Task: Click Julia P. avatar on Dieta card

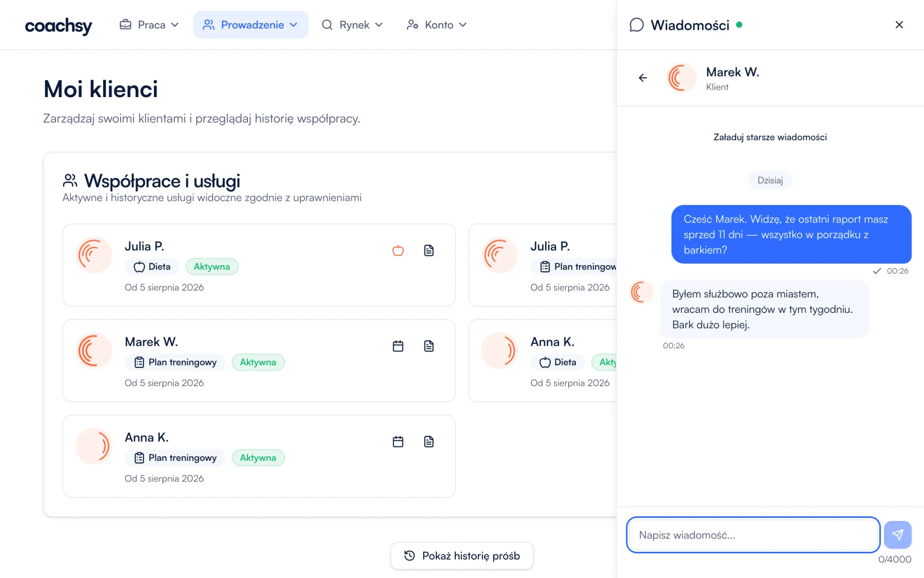Action: tap(94, 255)
